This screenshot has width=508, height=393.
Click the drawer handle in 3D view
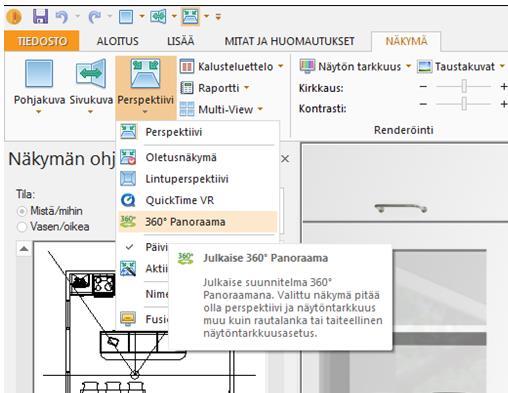(x=401, y=208)
